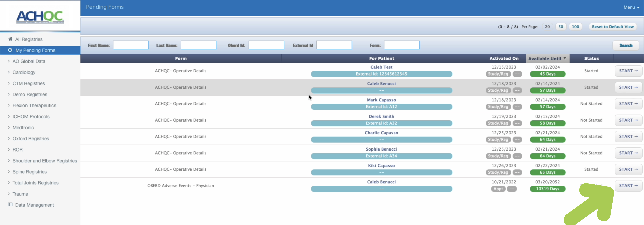Sort by the Form column header
The height and width of the screenshot is (225, 644).
click(181, 58)
